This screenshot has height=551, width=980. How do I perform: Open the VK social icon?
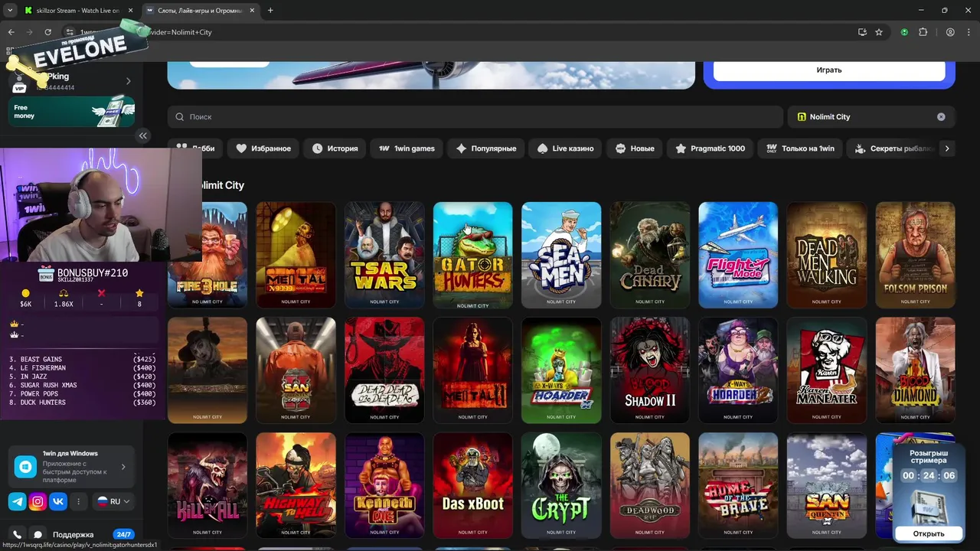click(x=58, y=502)
